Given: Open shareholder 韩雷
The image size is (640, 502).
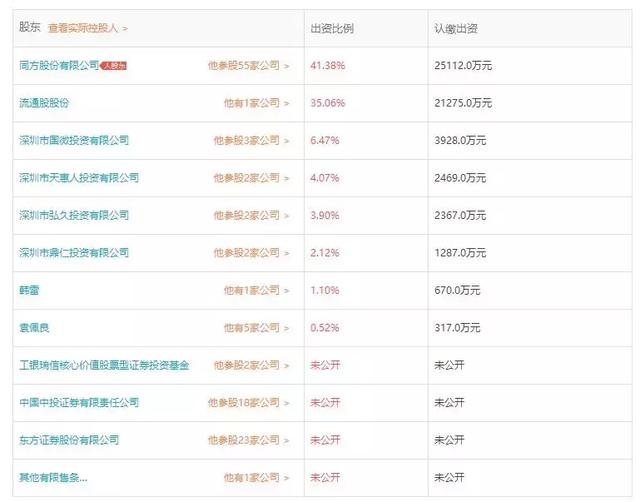Looking at the screenshot, I should [x=29, y=290].
